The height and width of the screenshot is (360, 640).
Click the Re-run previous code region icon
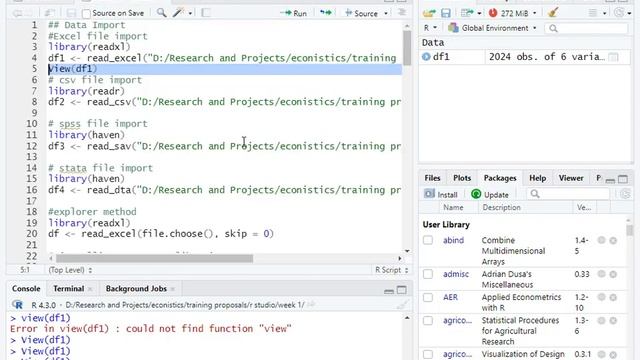tap(326, 13)
